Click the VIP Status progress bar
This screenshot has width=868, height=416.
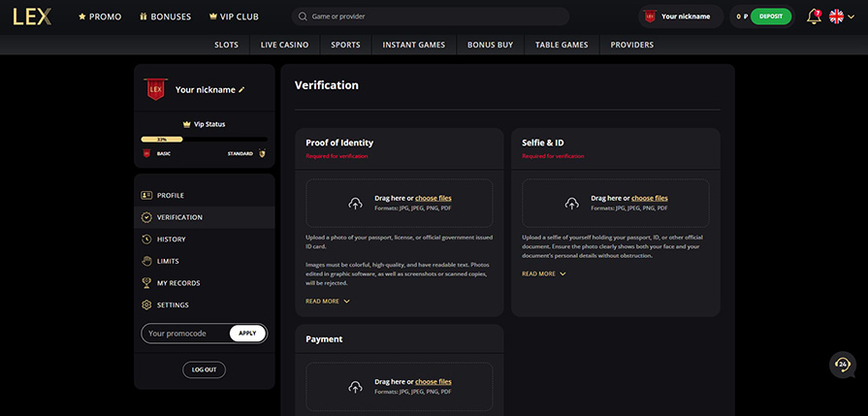pyautogui.click(x=204, y=140)
